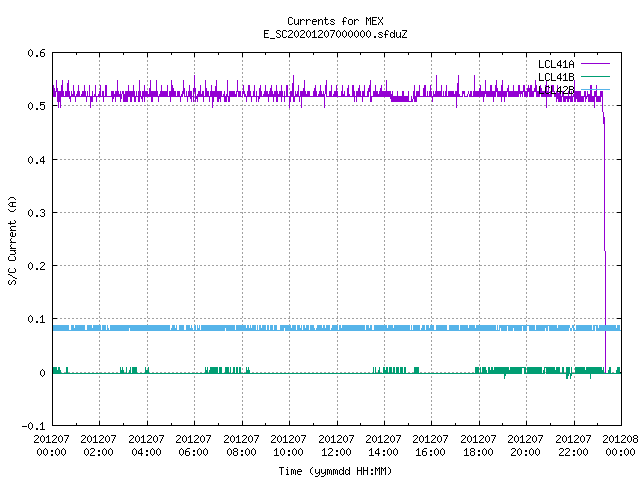Click the 0.6 y-axis tick value
The width and height of the screenshot is (640, 480).
point(37,53)
